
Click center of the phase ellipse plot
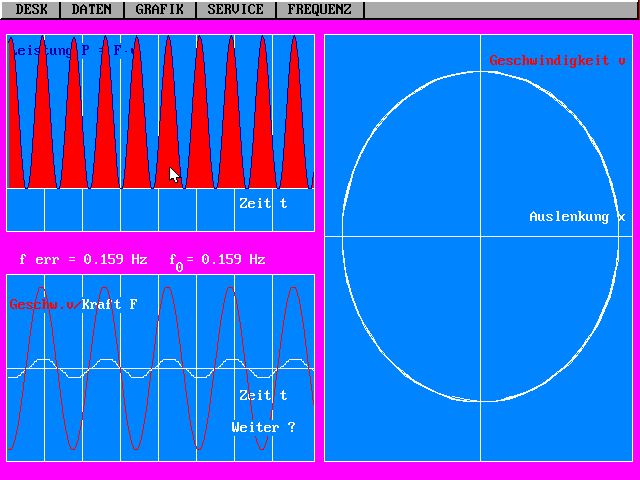pyautogui.click(x=480, y=237)
